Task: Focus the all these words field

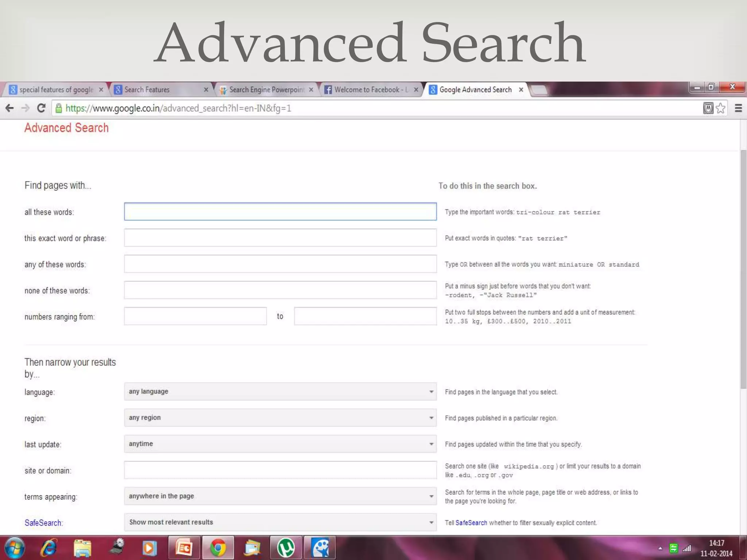Action: (x=280, y=211)
